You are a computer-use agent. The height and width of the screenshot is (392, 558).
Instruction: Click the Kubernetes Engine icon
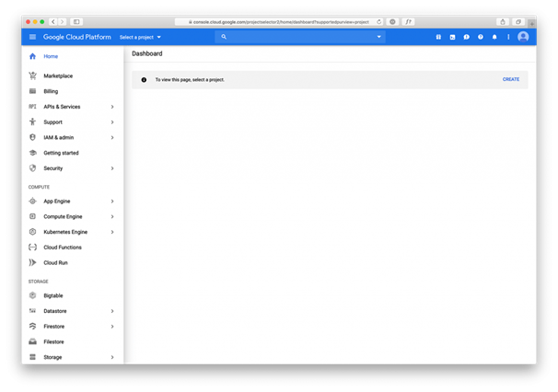pyautogui.click(x=33, y=232)
